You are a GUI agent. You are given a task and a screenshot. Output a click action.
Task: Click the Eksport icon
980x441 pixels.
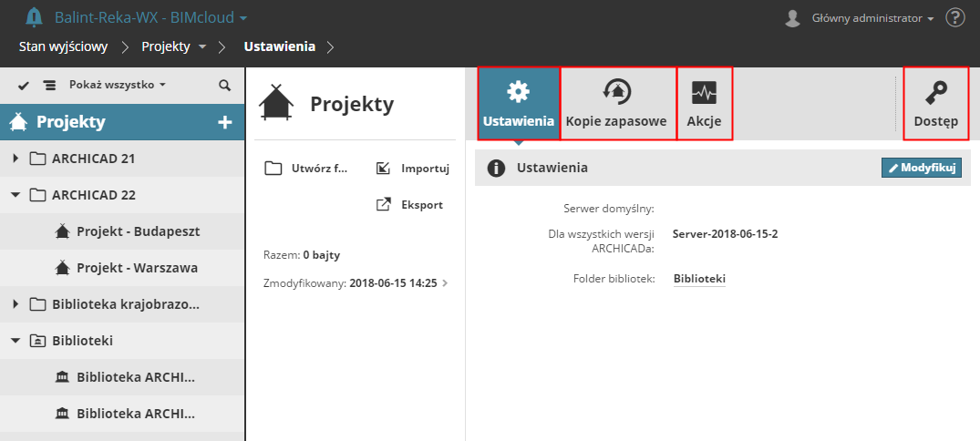tap(384, 204)
